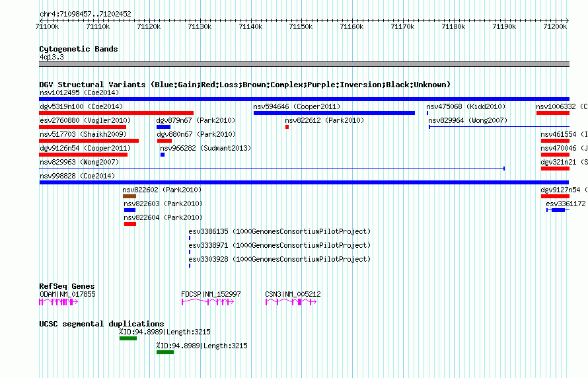Viewport: 588px width, 378px height.
Task: Open the esv2760880 (Vogler2010) variant label
Action: click(85, 120)
